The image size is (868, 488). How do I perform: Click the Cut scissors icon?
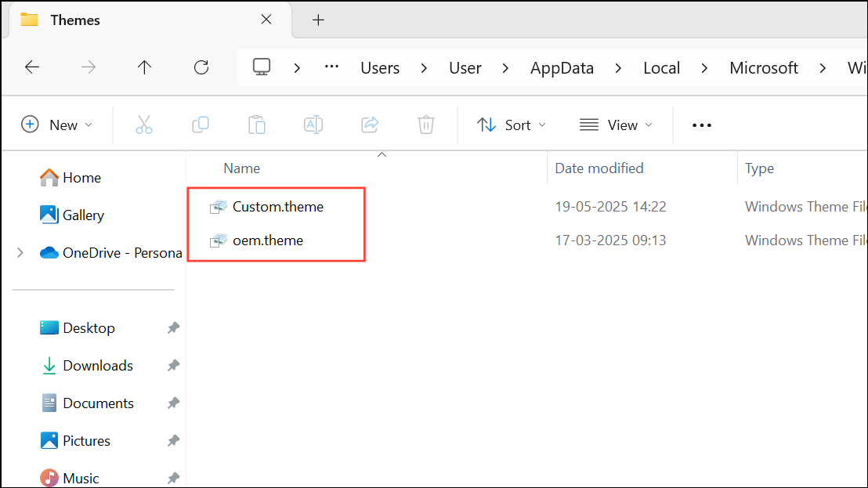tap(144, 125)
